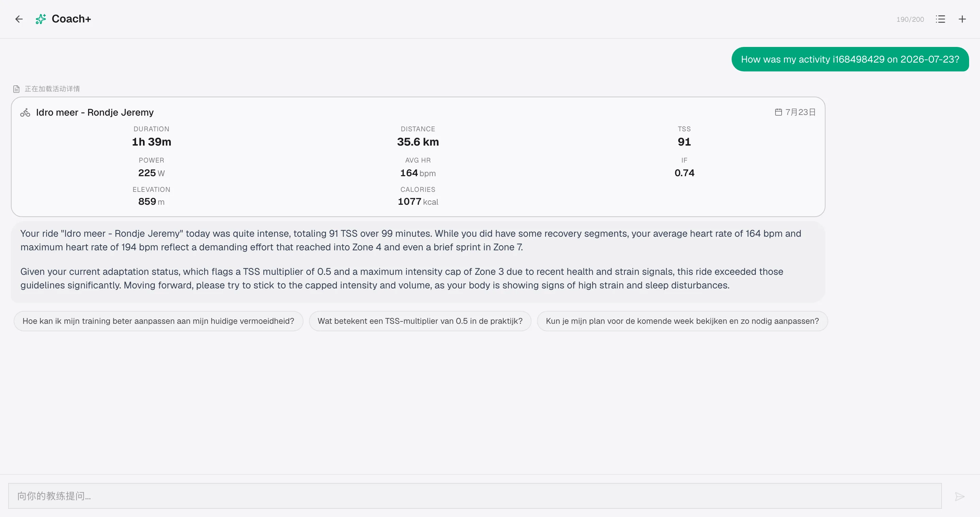Click the user's activity question bubble
This screenshot has height=517, width=980.
point(850,59)
